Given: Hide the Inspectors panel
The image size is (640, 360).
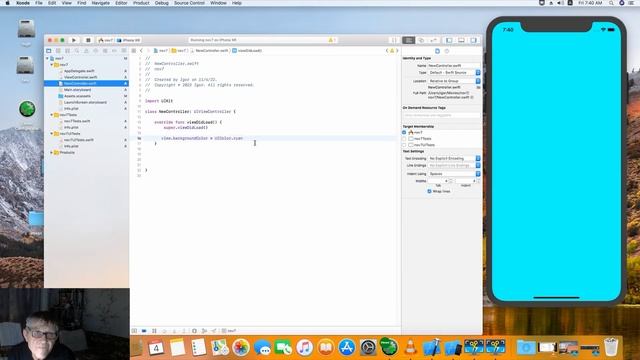Looking at the screenshot, I should (473, 40).
